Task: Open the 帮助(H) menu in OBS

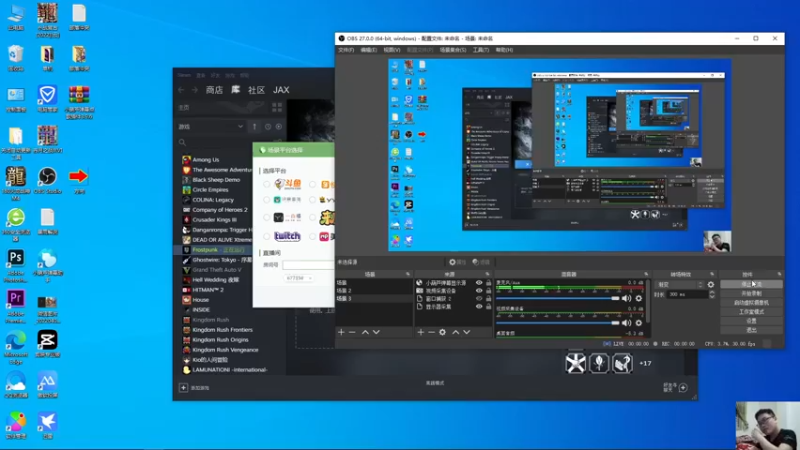Action: 504,50
